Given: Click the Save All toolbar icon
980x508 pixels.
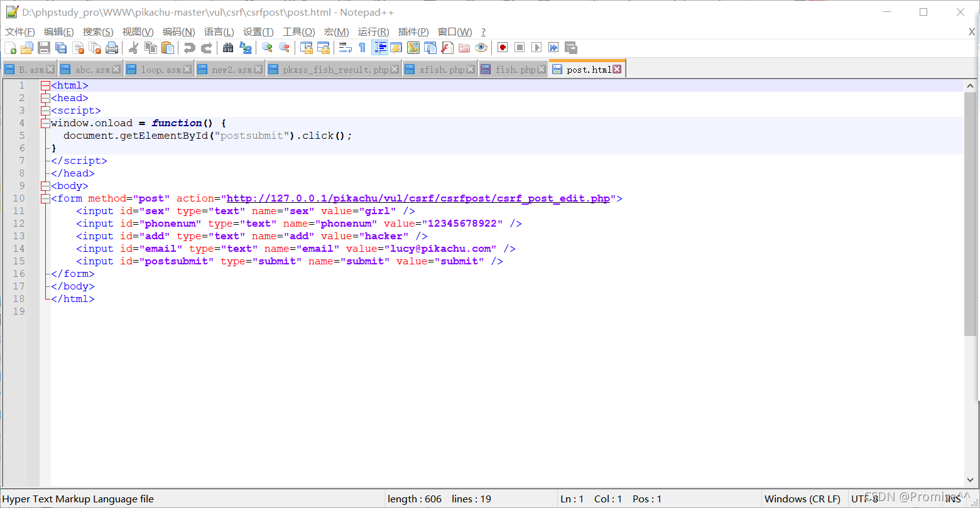Looking at the screenshot, I should click(61, 48).
